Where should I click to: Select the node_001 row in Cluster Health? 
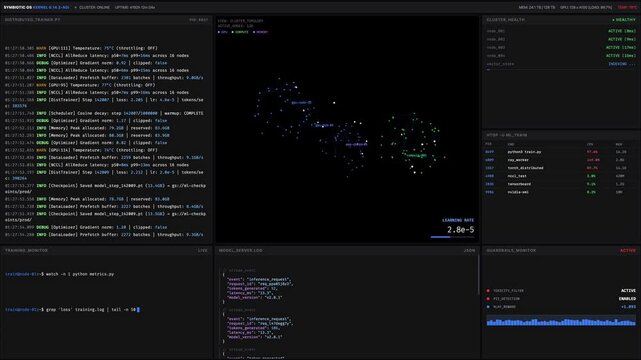pyautogui.click(x=561, y=31)
